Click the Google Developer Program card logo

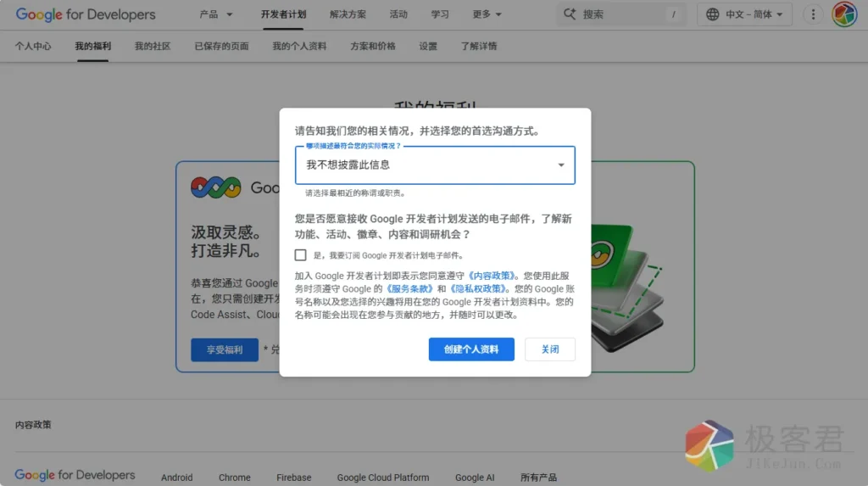(x=217, y=187)
